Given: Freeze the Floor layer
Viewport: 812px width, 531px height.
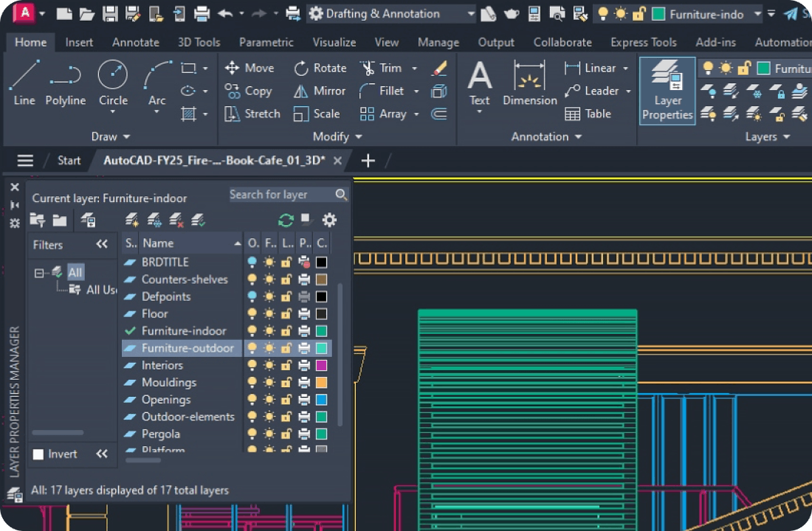Looking at the screenshot, I should click(269, 313).
